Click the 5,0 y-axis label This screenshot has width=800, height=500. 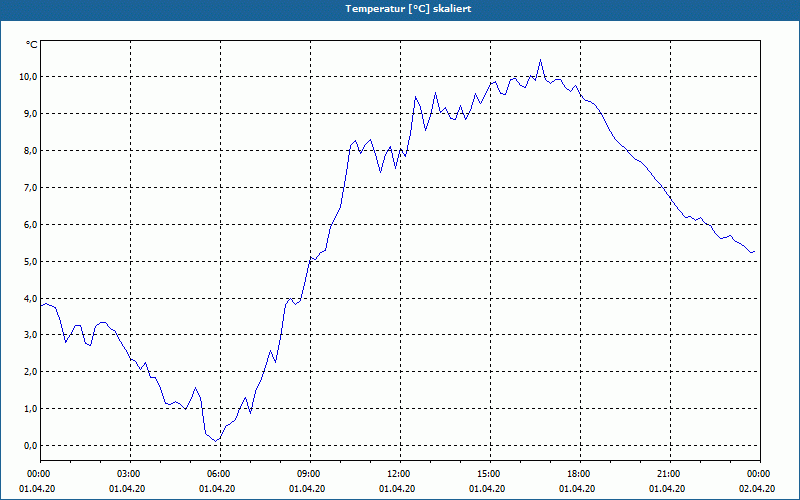pyautogui.click(x=31, y=262)
